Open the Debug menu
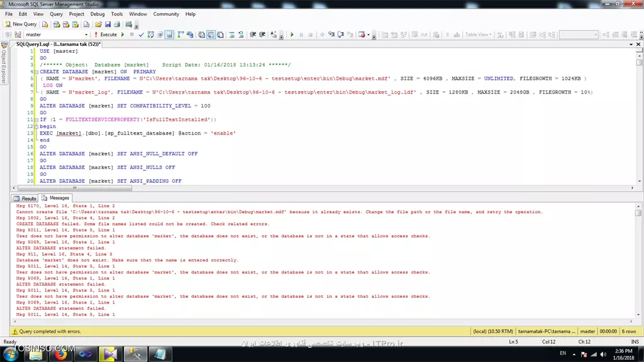Viewport: 644px width, 362px height. click(x=97, y=14)
